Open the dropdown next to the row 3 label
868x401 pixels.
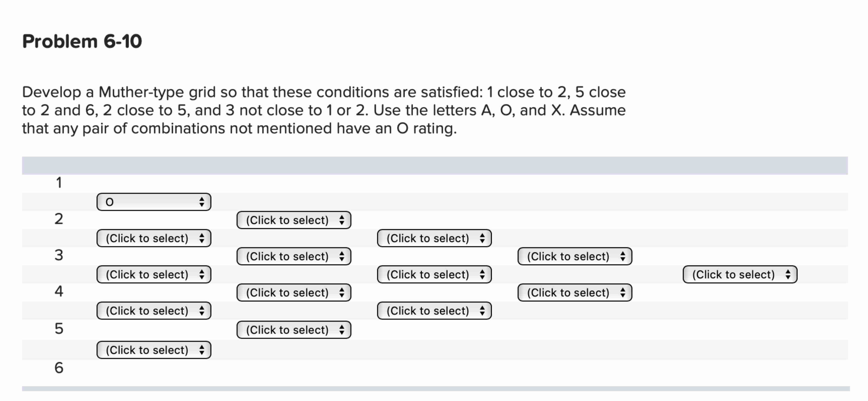tap(293, 257)
